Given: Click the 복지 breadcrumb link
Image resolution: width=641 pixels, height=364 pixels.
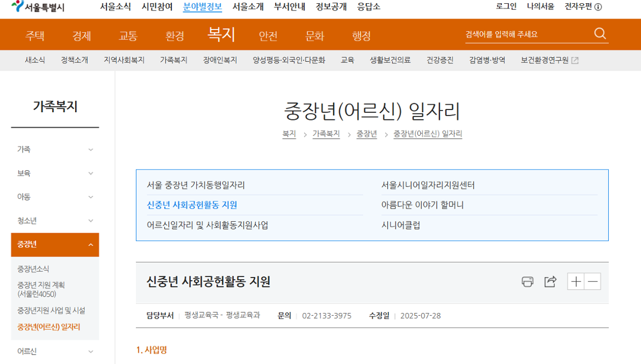Looking at the screenshot, I should click(x=289, y=134).
